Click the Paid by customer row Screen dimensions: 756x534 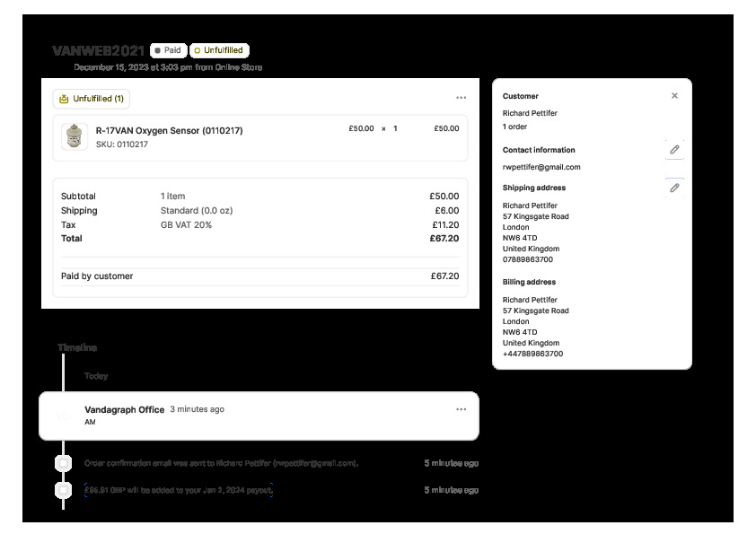tap(259, 276)
